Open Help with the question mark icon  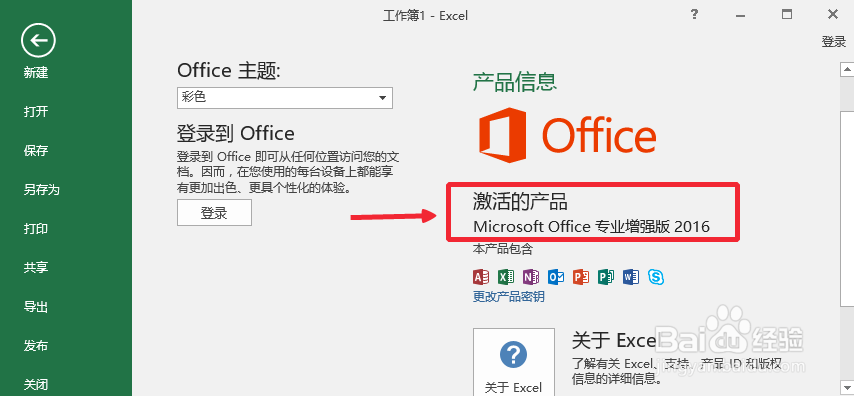pyautogui.click(x=694, y=15)
